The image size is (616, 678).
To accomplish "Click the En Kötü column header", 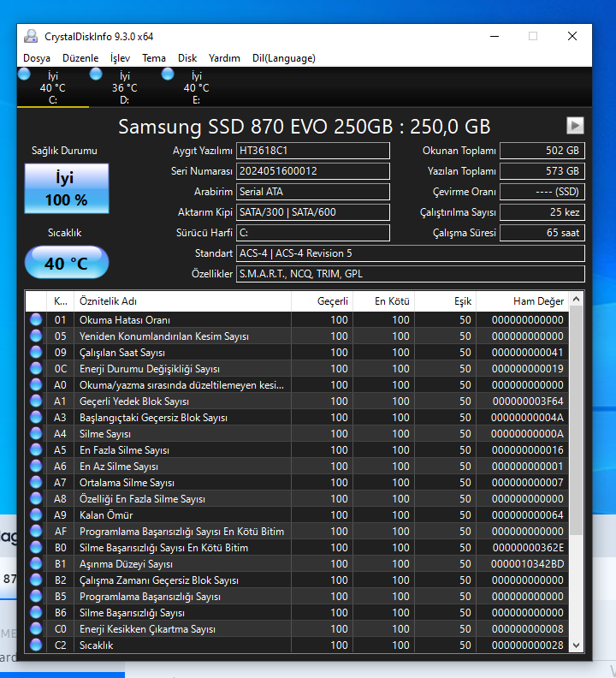I will pos(384,301).
